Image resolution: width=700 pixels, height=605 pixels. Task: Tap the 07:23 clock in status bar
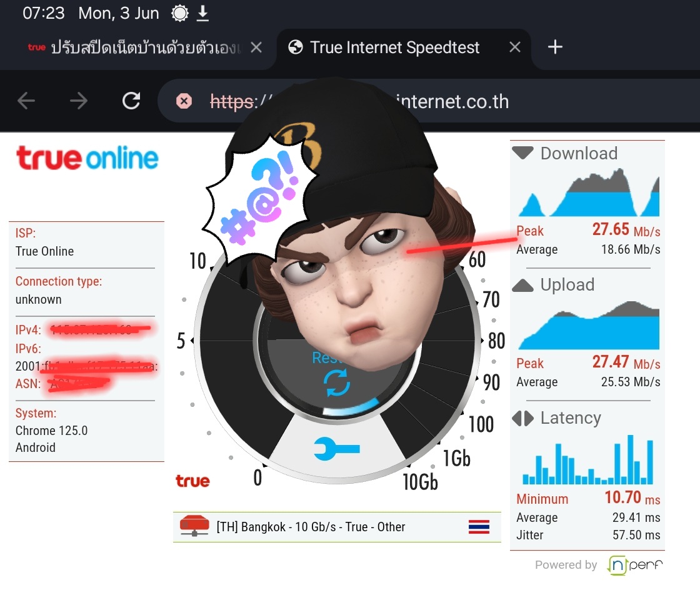pyautogui.click(x=43, y=13)
